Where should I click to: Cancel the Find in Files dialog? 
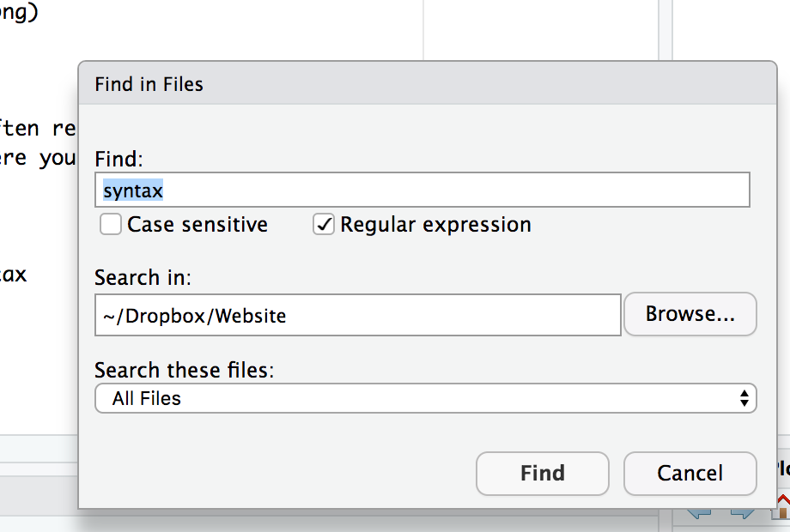pyautogui.click(x=690, y=473)
